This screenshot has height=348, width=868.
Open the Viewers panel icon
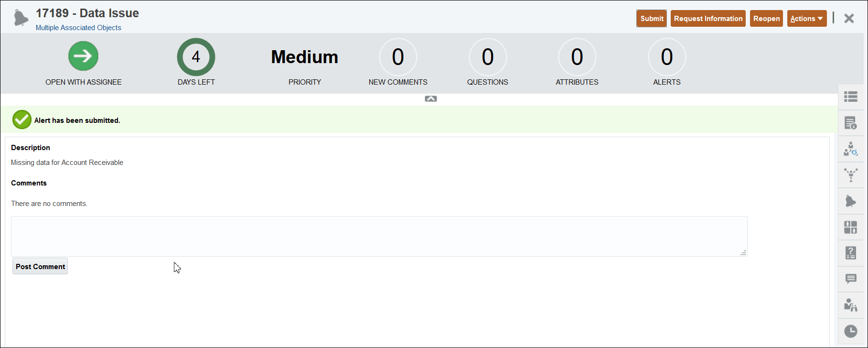852,304
